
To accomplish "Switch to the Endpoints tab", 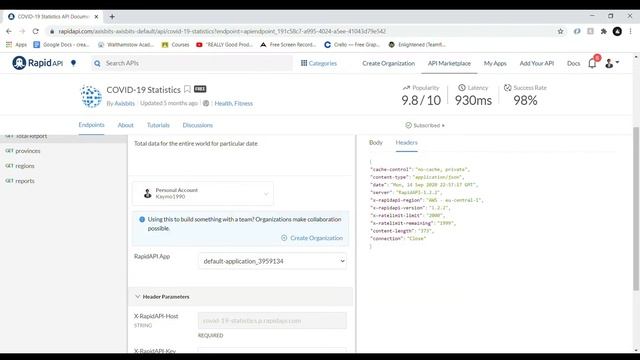I will (x=91, y=125).
